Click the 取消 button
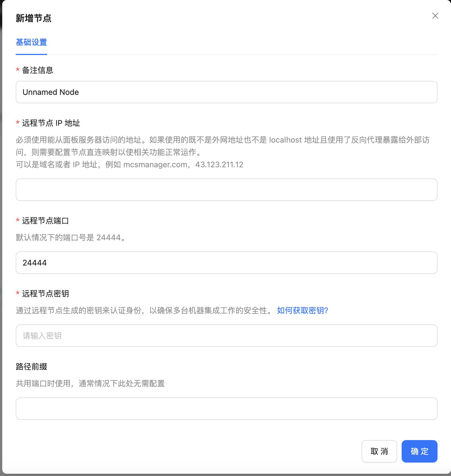Viewport: 451px width, 476px height. click(x=379, y=451)
